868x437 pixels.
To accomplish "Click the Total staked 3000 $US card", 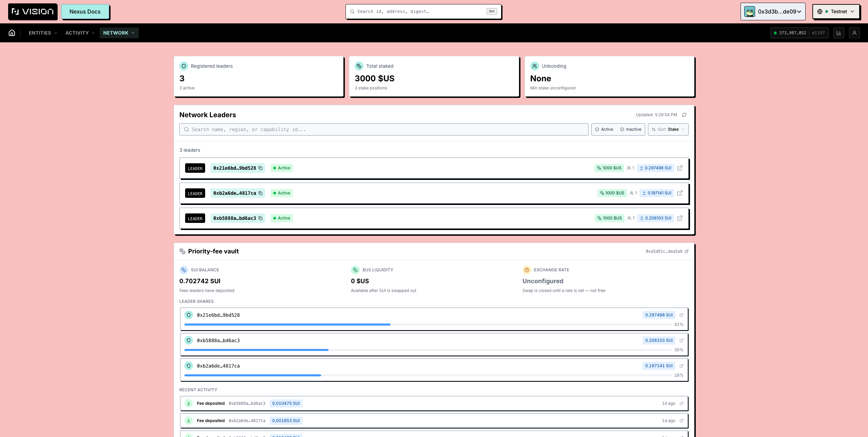I will 434,77.
